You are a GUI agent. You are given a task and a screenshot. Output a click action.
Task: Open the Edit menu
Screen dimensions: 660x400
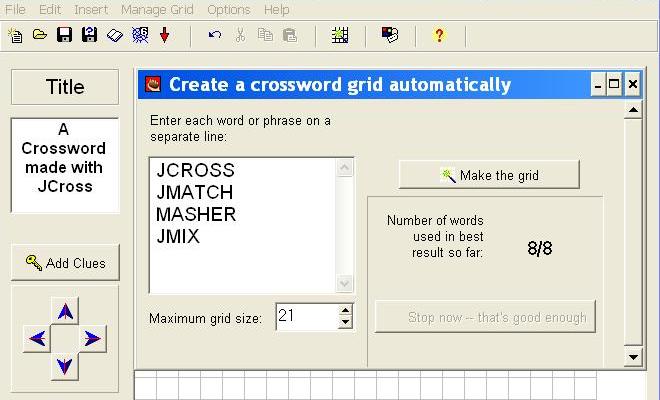[x=50, y=9]
